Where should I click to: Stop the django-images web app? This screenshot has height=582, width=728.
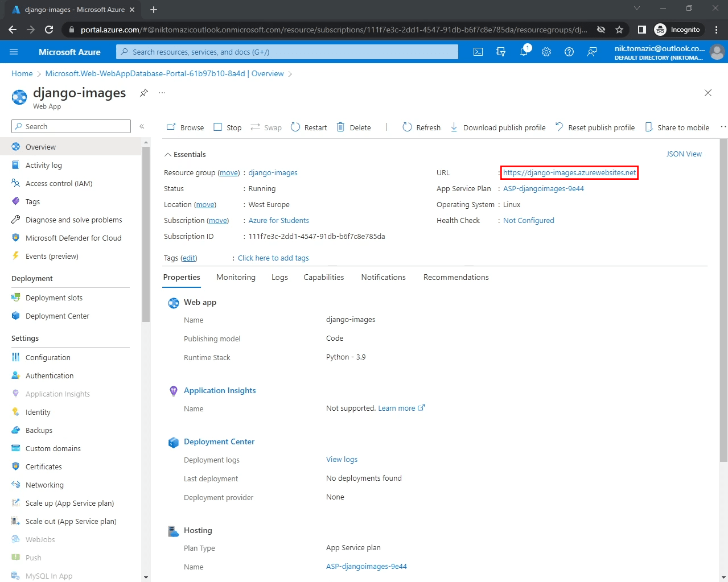(227, 127)
